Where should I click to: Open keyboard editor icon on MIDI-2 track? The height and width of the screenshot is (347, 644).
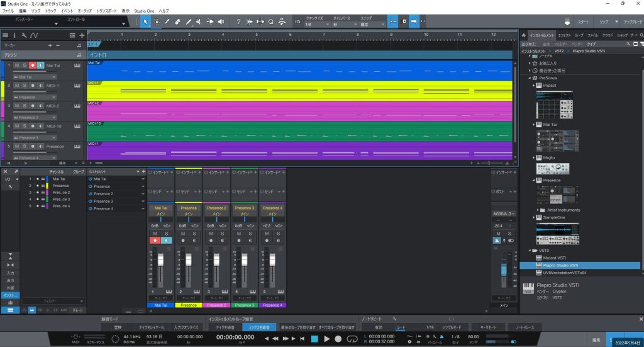coord(78,105)
